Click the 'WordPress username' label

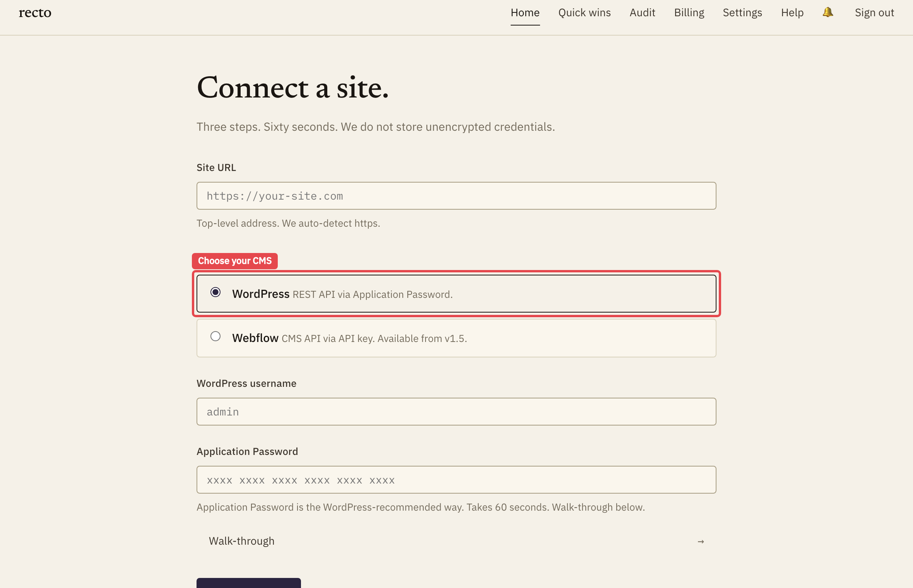[x=246, y=383]
